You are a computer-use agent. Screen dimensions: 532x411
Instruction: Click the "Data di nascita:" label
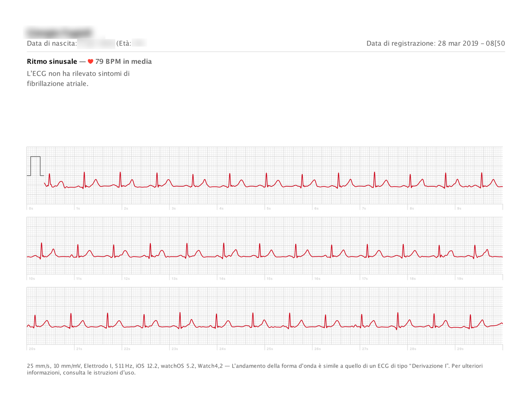[x=52, y=43]
